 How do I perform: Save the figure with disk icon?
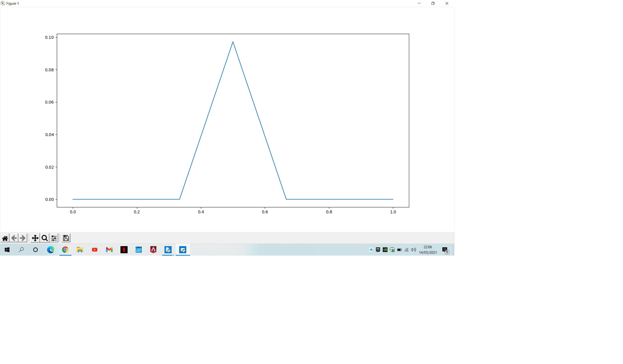pos(66,238)
